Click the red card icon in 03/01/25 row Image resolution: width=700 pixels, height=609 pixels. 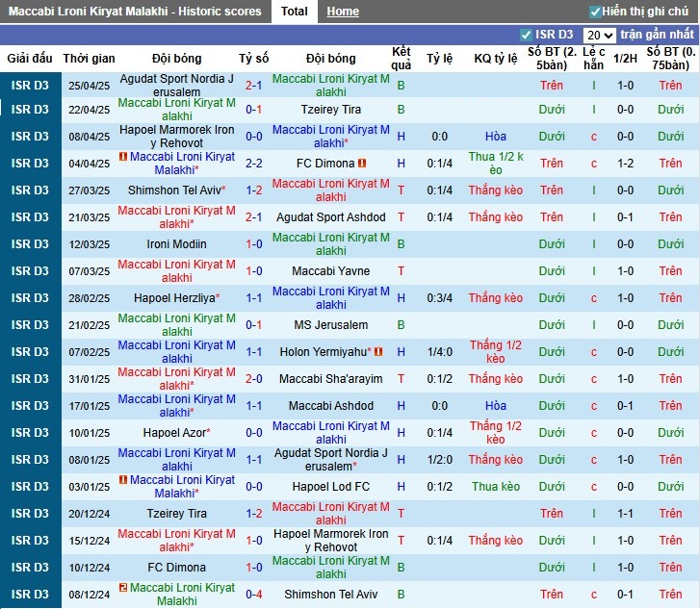[123, 480]
